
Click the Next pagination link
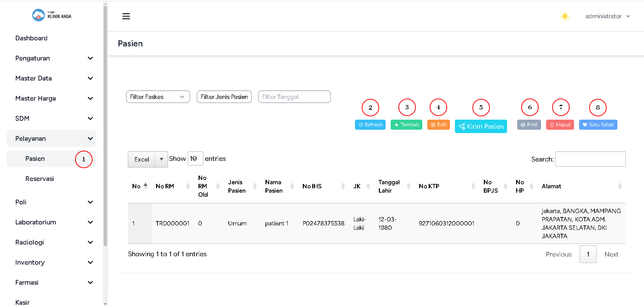click(x=611, y=254)
